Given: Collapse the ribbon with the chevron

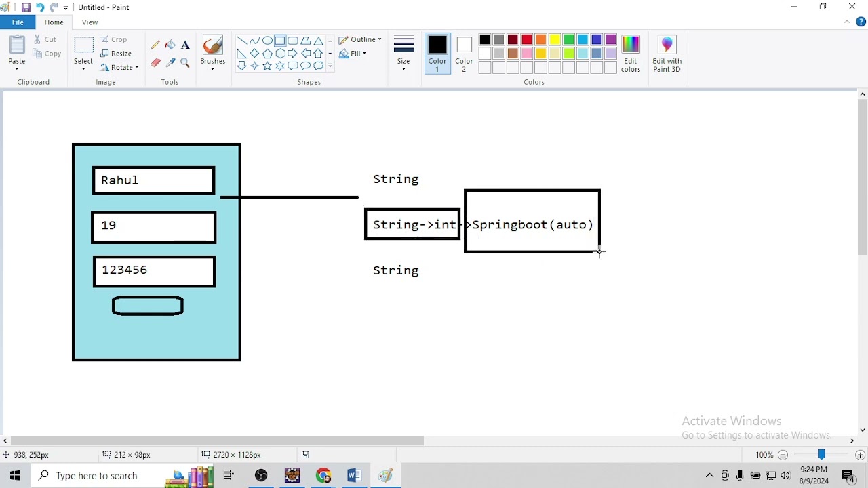Looking at the screenshot, I should (847, 22).
